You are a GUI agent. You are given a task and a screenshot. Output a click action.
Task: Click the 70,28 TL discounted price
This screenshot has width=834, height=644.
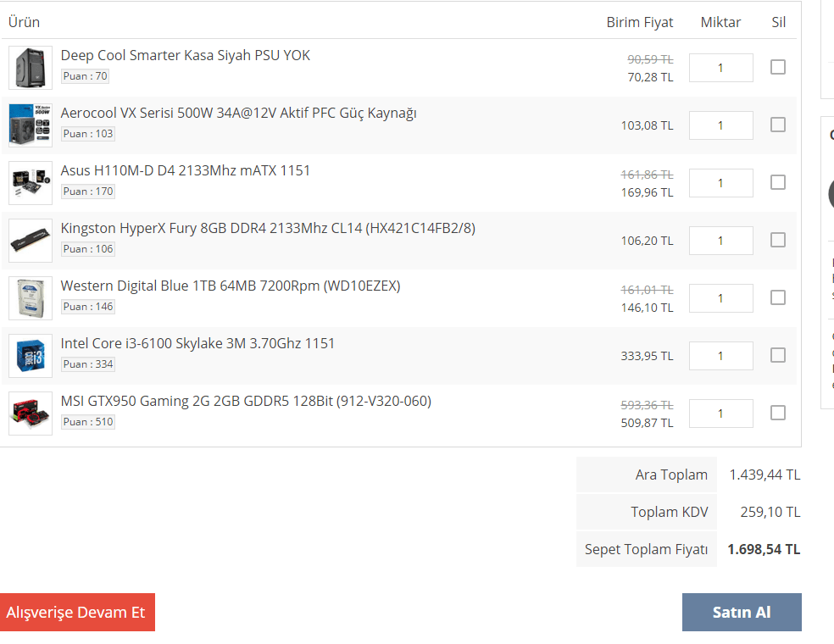pos(650,77)
